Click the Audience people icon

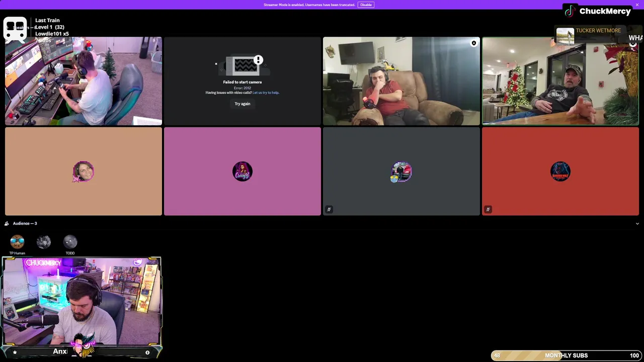(x=7, y=223)
